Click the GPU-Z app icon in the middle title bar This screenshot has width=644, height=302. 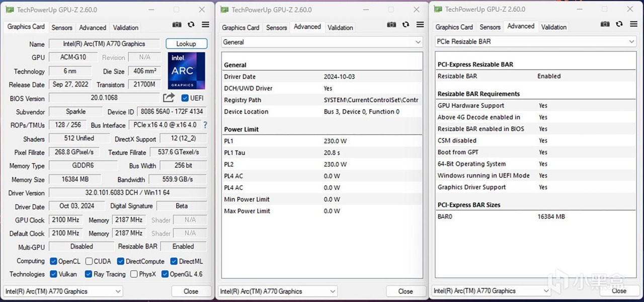pos(224,10)
